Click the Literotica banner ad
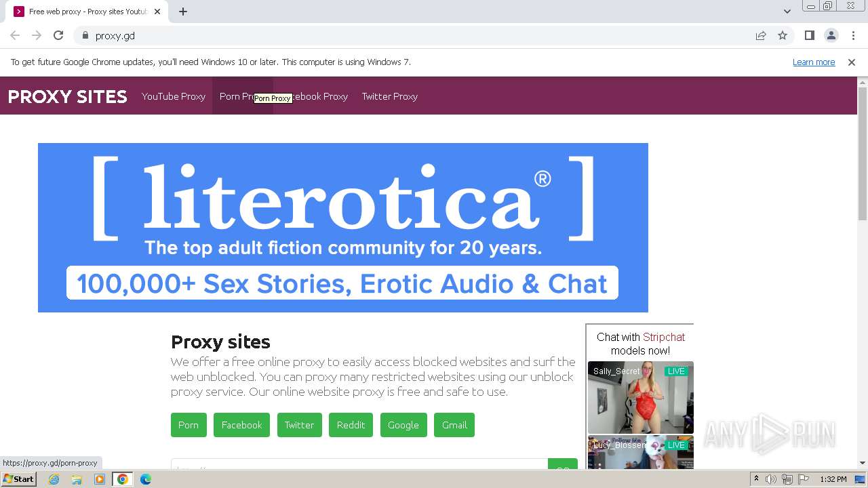 point(343,228)
